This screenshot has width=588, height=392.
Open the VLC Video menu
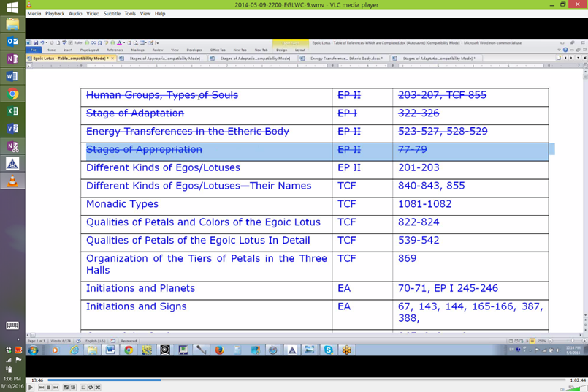coord(93,14)
